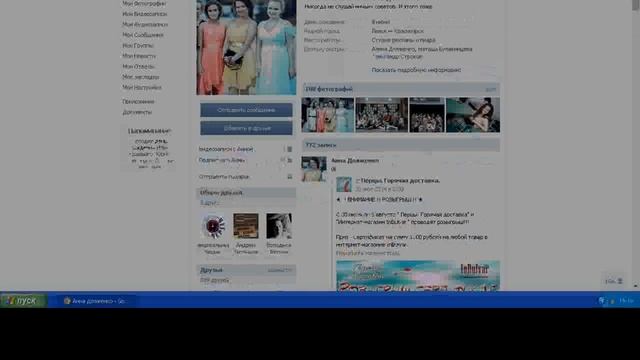Viewport: 640px width, 360px height.
Task: Open the записи wall section header
Action: (x=401, y=145)
